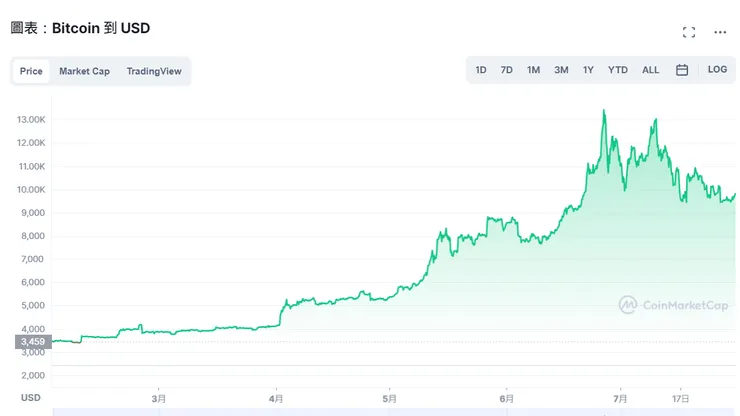Open fullscreen chart view icon
The height and width of the screenshot is (416, 740).
tap(689, 32)
